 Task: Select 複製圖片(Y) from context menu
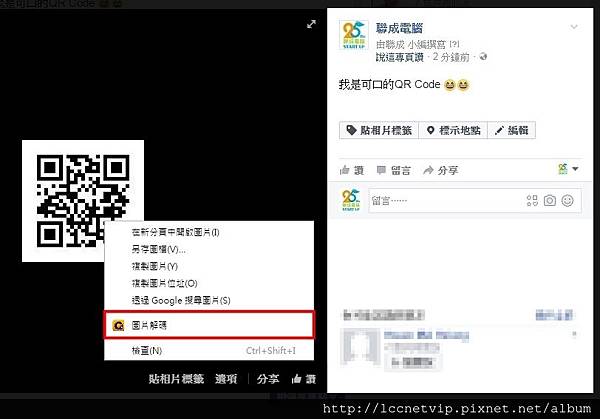tap(209, 266)
